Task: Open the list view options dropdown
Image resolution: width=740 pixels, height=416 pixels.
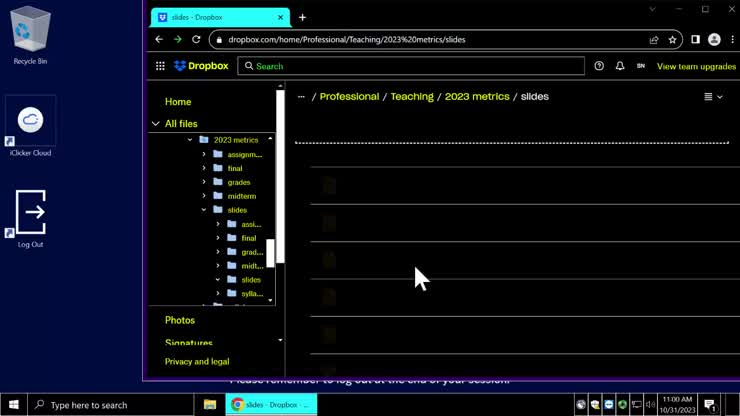Action: [x=713, y=97]
